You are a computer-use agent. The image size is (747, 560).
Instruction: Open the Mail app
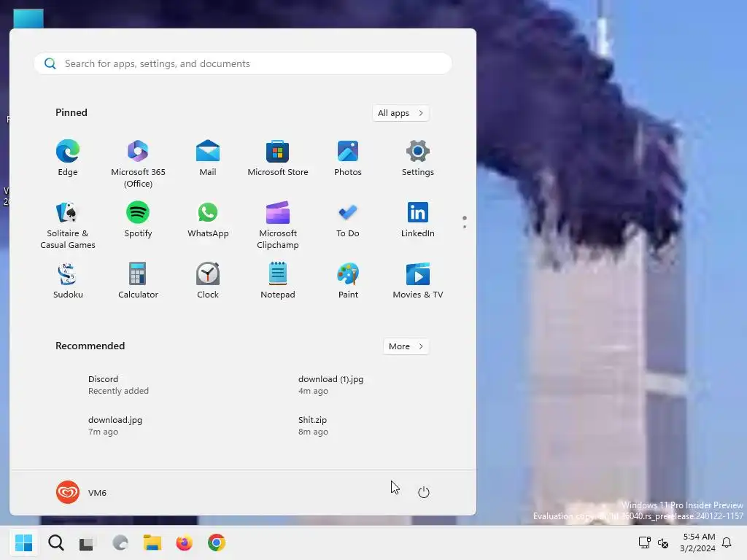(208, 158)
